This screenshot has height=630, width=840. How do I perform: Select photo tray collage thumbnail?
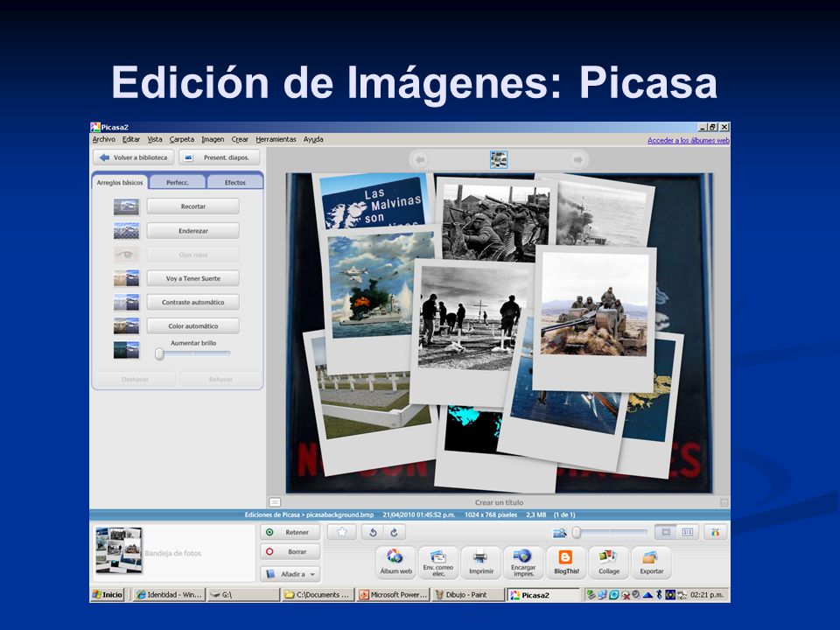click(119, 550)
